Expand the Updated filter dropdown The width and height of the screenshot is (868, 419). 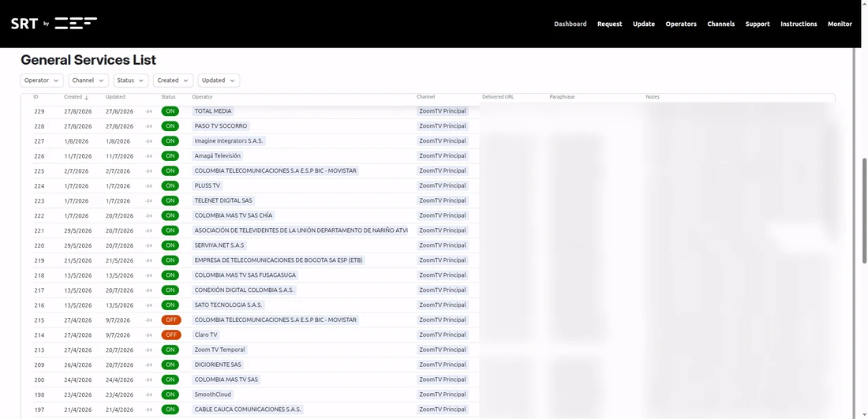click(219, 80)
